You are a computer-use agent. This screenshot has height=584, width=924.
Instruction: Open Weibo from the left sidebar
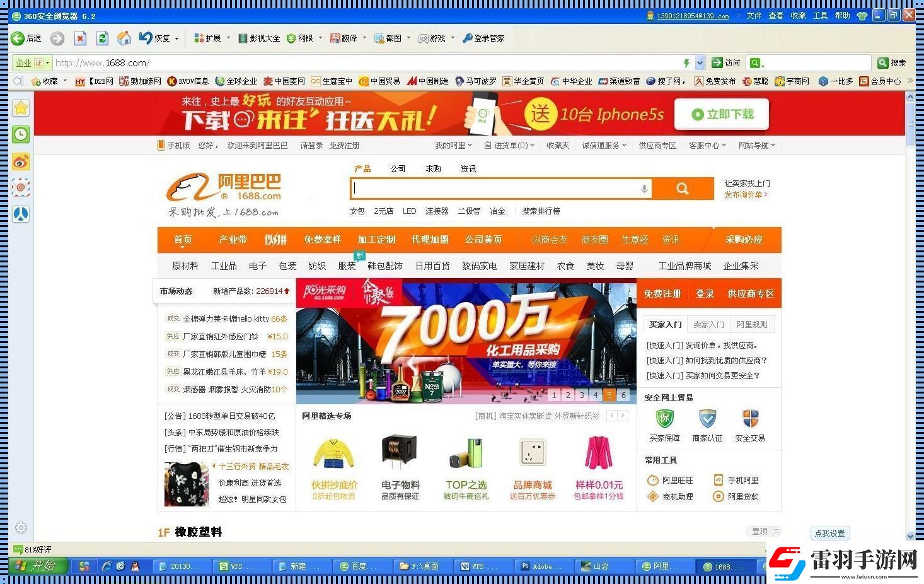click(21, 162)
